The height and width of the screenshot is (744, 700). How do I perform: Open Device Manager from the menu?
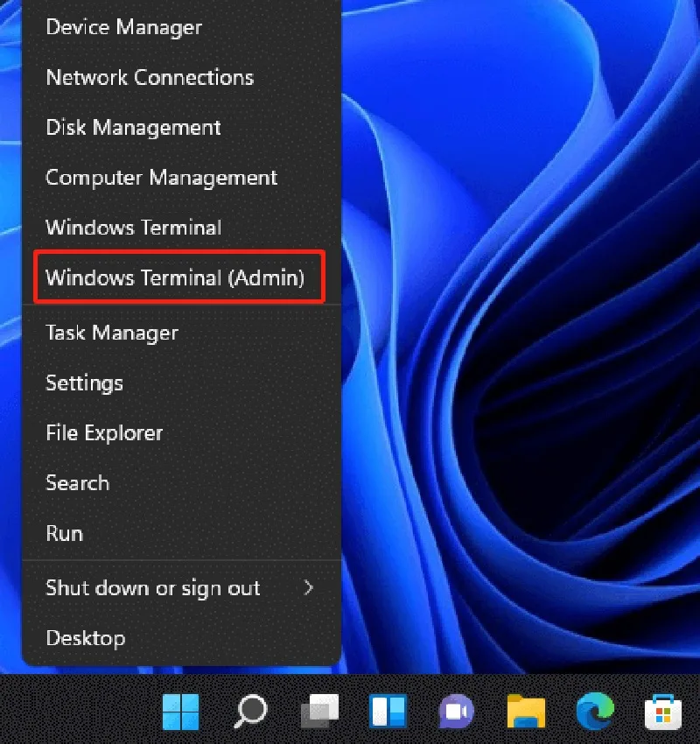182,27
